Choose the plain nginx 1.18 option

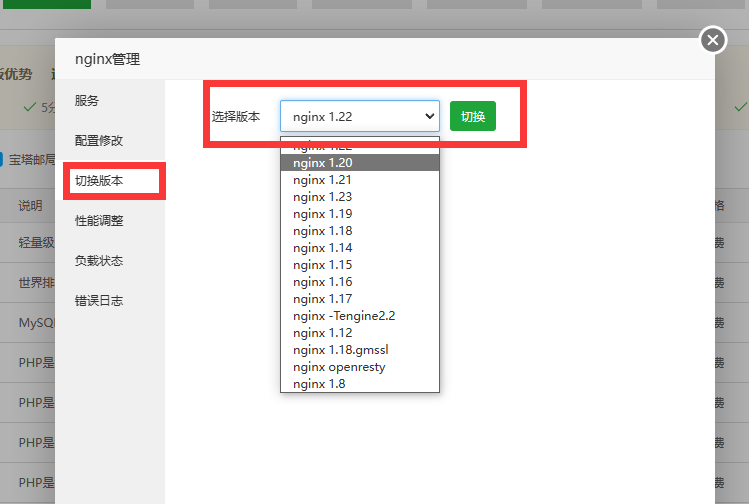[x=360, y=231]
